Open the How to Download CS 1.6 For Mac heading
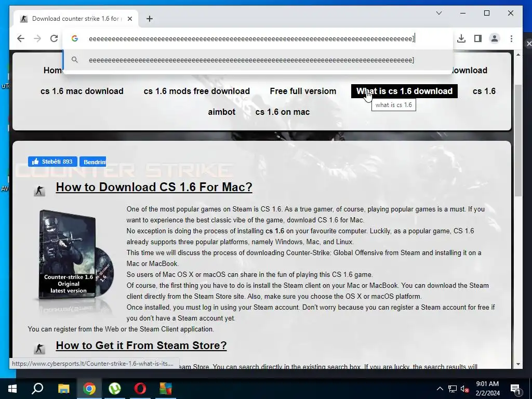This screenshot has height=399, width=532. click(x=154, y=187)
